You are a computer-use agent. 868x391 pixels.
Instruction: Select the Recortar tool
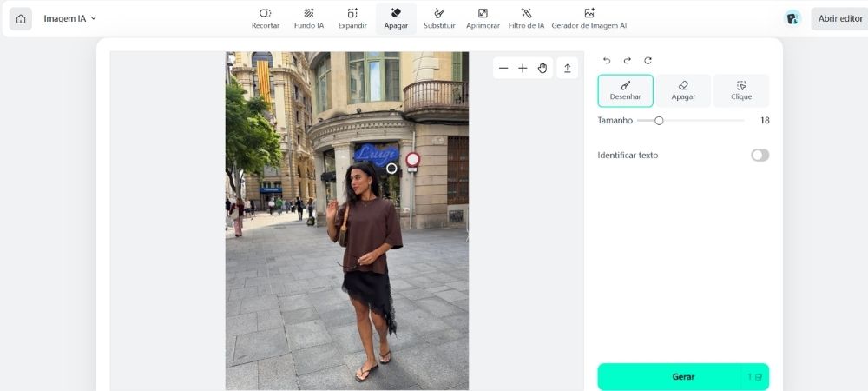coord(265,19)
